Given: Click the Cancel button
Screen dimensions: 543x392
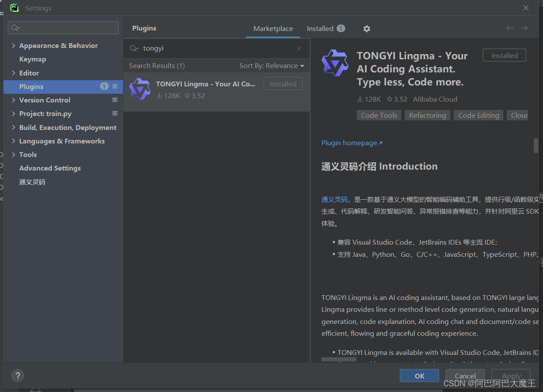Looking at the screenshot, I should (x=465, y=376).
